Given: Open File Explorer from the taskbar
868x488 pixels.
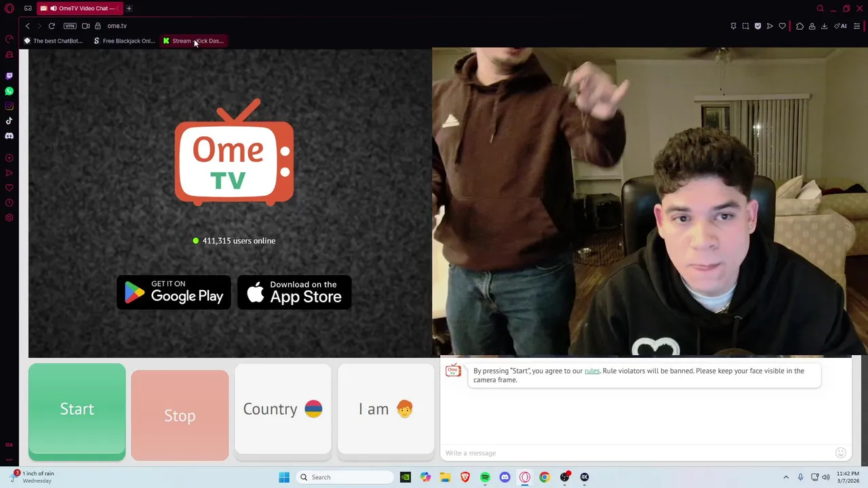Looking at the screenshot, I should (x=445, y=477).
